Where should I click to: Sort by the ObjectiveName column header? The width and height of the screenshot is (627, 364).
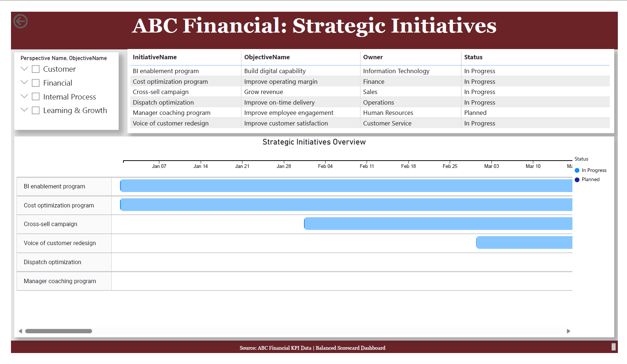pyautogui.click(x=267, y=57)
